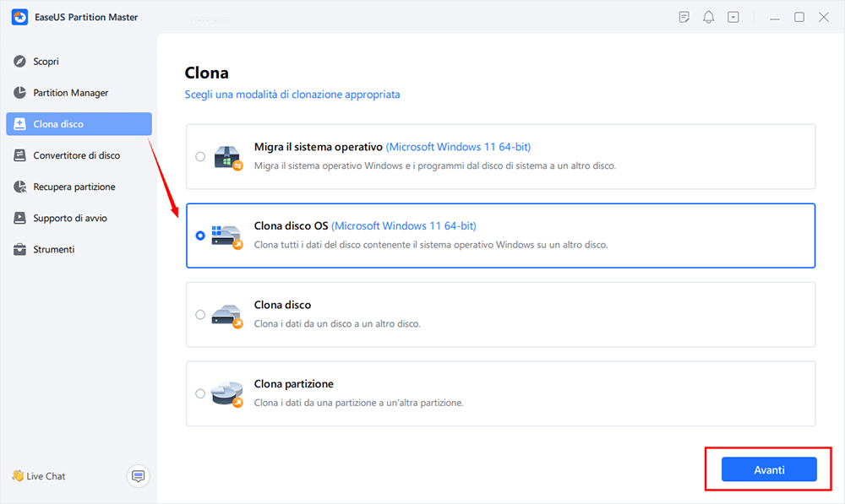Image resolution: width=845 pixels, height=504 pixels.
Task: Open the notifications bell icon
Action: [x=709, y=17]
